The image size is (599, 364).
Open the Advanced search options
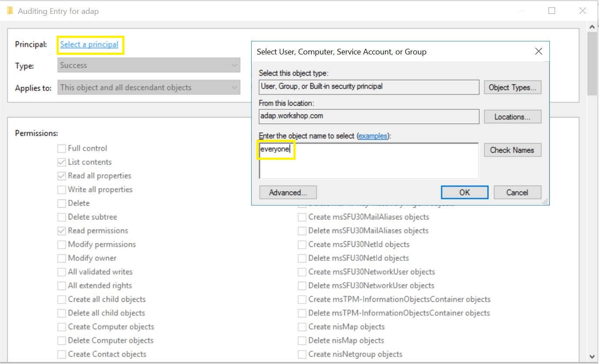[x=287, y=192]
